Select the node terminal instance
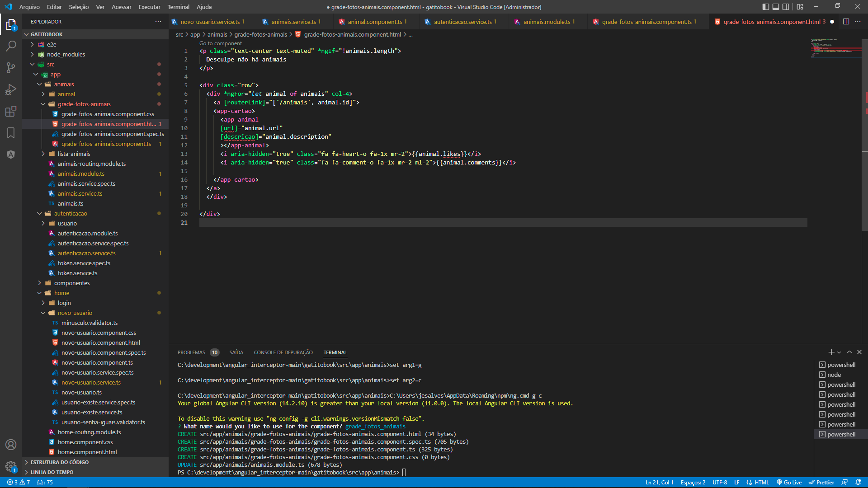The width and height of the screenshot is (868, 488). click(841, 375)
